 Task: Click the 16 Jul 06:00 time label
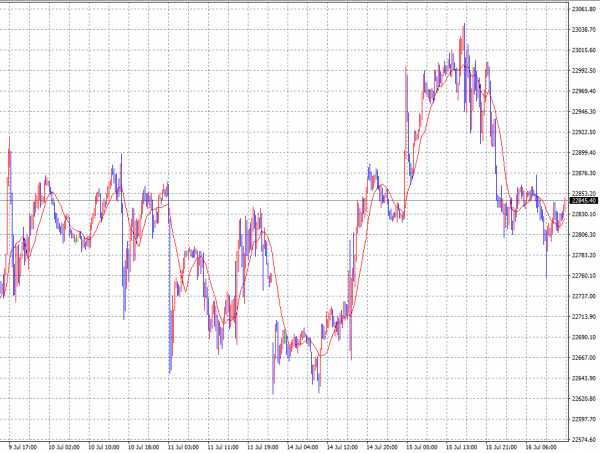[541, 447]
